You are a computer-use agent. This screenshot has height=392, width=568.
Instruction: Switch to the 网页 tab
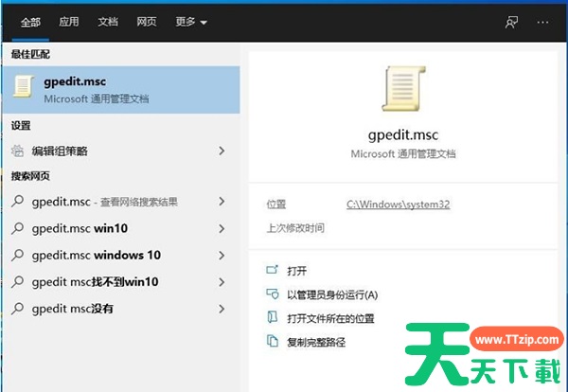click(x=147, y=21)
